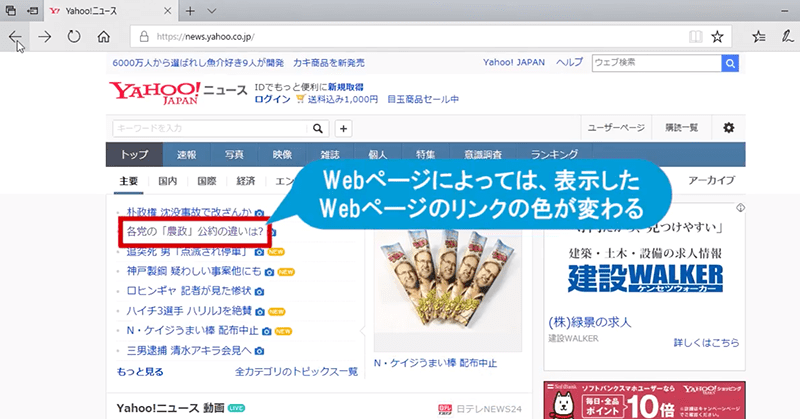Open the 6000万人から選ばれし魚介好き promo link
Screen dimensions: 800x419
coord(198,63)
